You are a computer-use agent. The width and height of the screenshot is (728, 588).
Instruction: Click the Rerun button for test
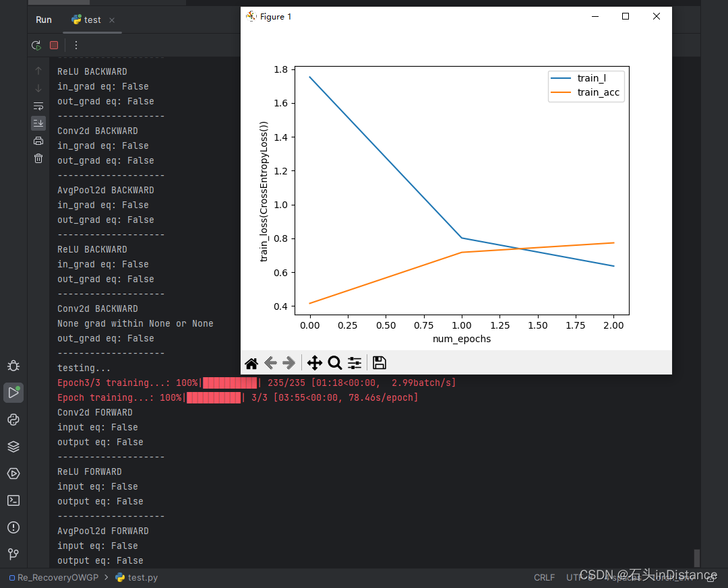point(36,45)
